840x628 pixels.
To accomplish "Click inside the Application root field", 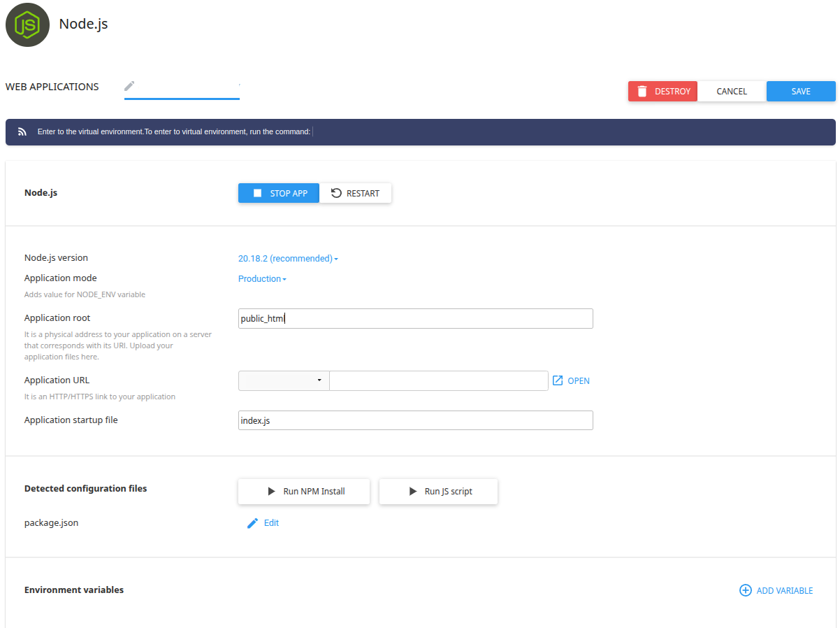I will [x=415, y=318].
